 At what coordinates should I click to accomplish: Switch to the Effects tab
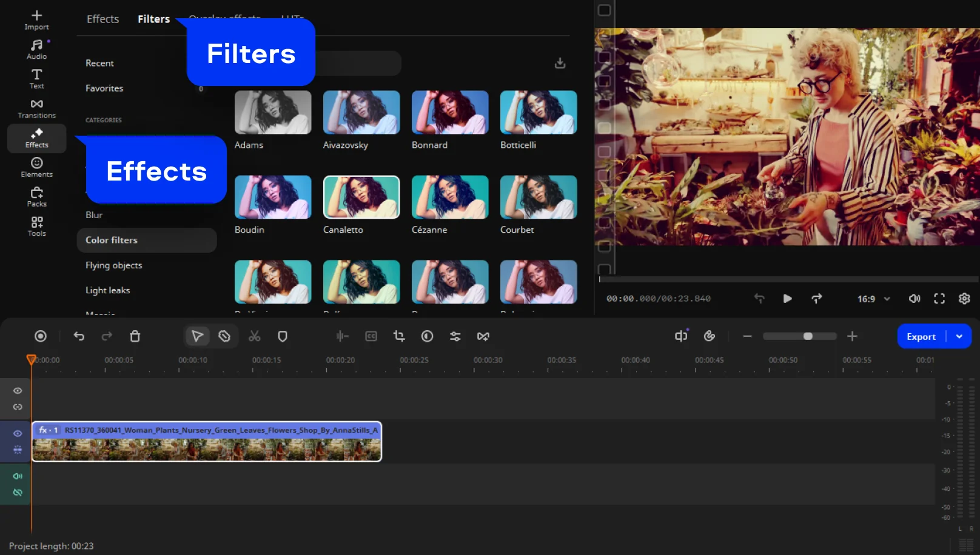pyautogui.click(x=102, y=19)
